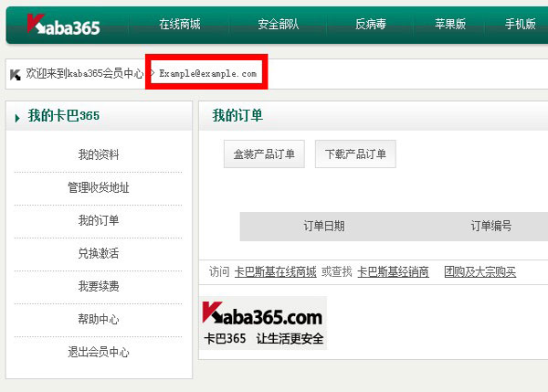Viewport: 548px width, 392px height.
Task: Click the arrow beside 我的卡巴365 heading
Action: pos(17,118)
